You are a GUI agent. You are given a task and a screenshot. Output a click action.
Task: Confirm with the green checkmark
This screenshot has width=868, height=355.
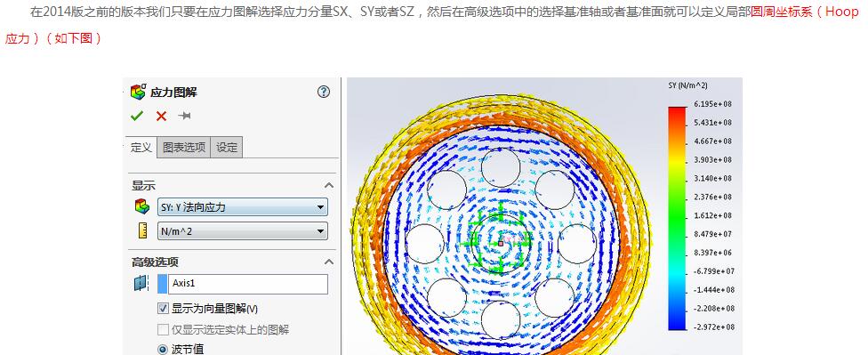[x=137, y=116]
